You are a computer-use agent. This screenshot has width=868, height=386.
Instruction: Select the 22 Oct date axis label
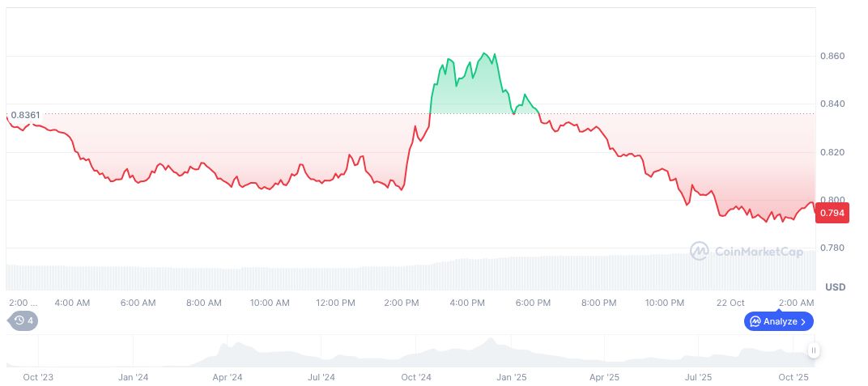(730, 303)
